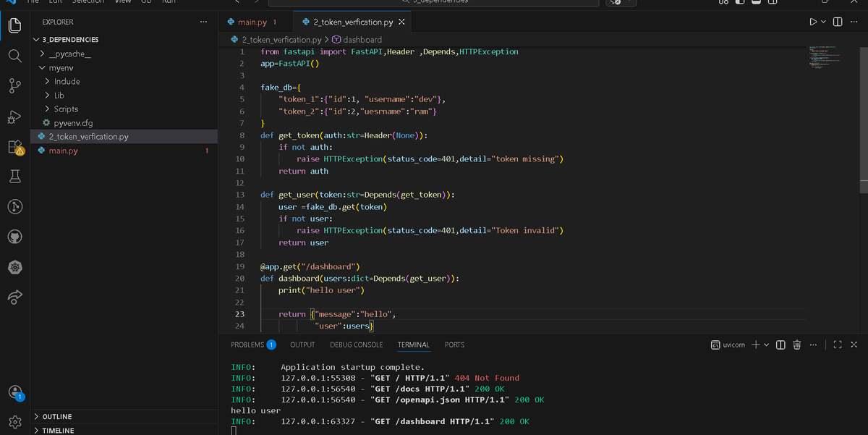Image resolution: width=868 pixels, height=435 pixels.
Task: Open editor More Actions ellipsis
Action: tap(854, 22)
